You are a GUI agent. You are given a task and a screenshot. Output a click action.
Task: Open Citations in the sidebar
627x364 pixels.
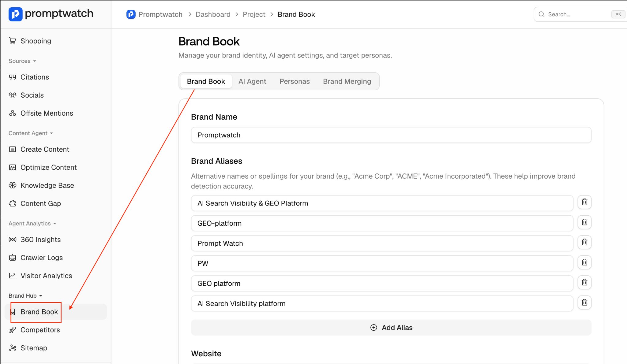click(56, 77)
